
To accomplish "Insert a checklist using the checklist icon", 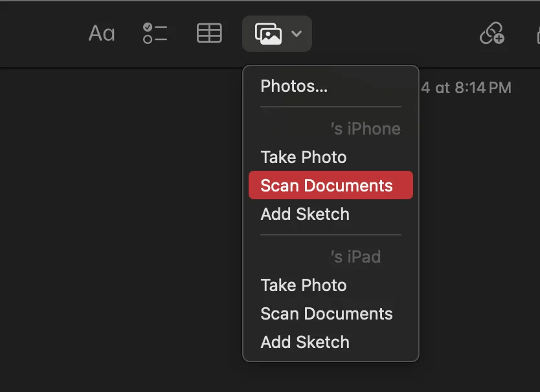I will (155, 34).
